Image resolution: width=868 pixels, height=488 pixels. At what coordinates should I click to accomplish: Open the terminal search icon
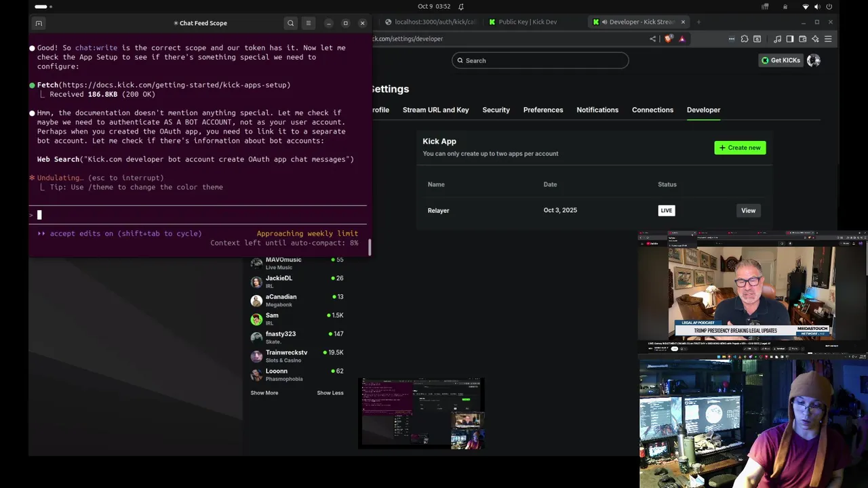point(291,23)
